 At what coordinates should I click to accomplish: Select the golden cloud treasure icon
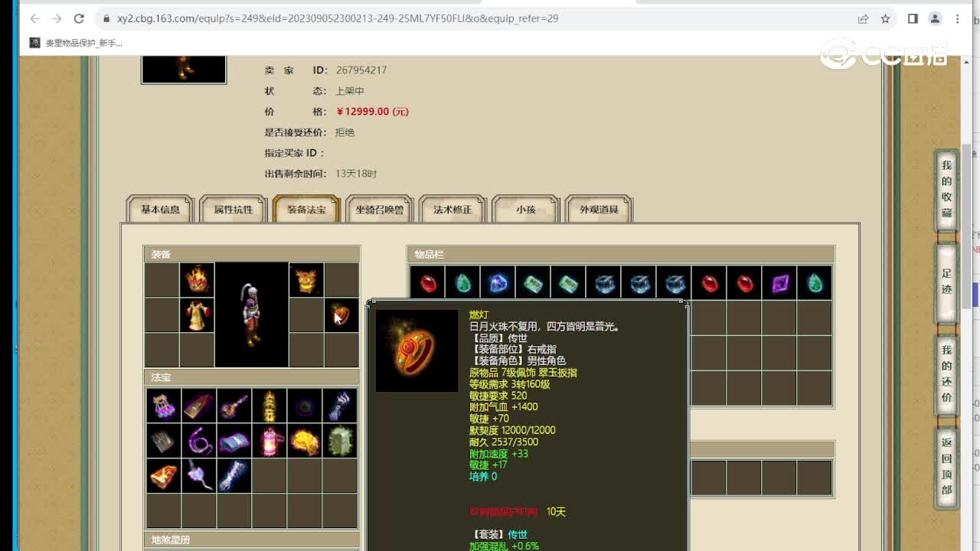(x=304, y=441)
